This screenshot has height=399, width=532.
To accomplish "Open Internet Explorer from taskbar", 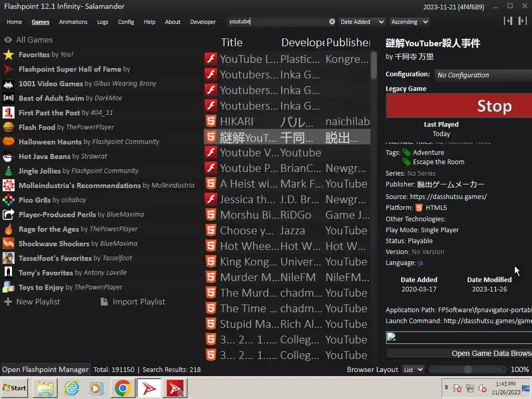I will click(71, 388).
